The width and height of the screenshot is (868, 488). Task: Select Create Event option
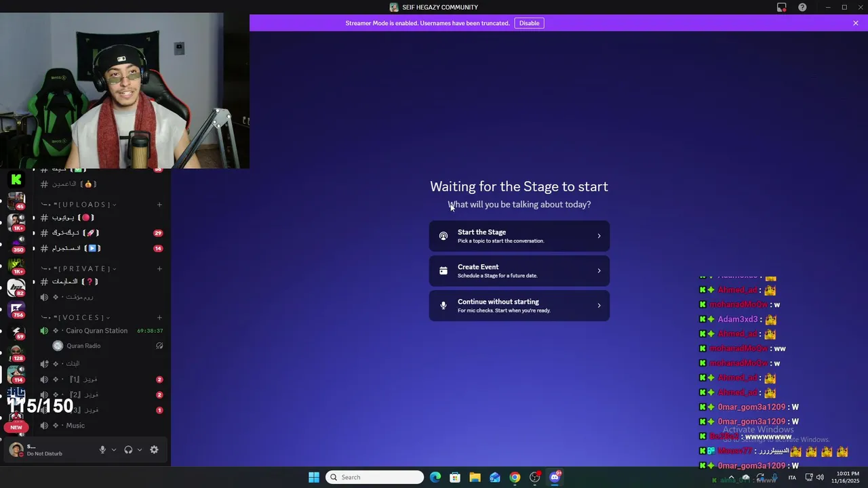coord(519,270)
